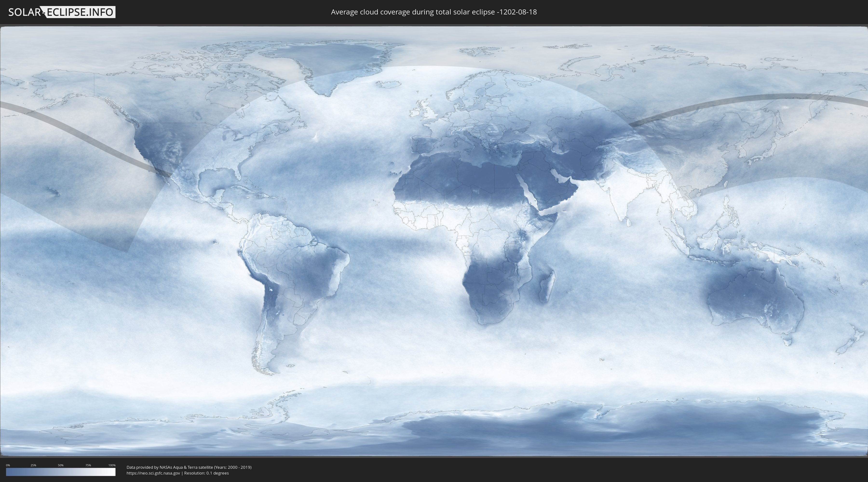Open the neo.sci.gsfc.nasa.gov URL text

coord(153,473)
